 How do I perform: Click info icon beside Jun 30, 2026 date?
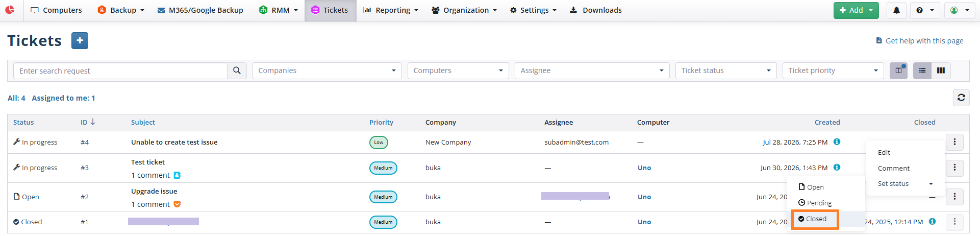pyautogui.click(x=837, y=167)
